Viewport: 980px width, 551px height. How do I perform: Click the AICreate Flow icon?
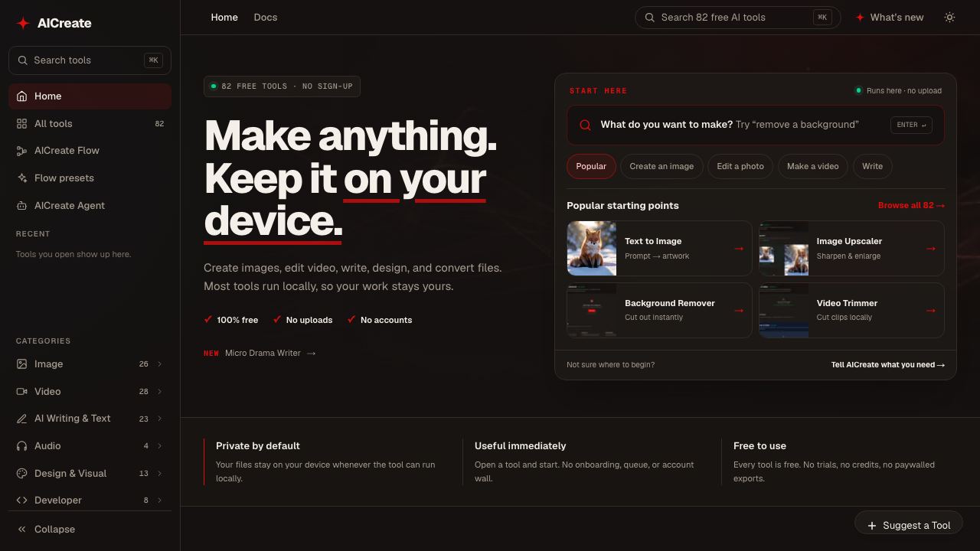(x=21, y=151)
